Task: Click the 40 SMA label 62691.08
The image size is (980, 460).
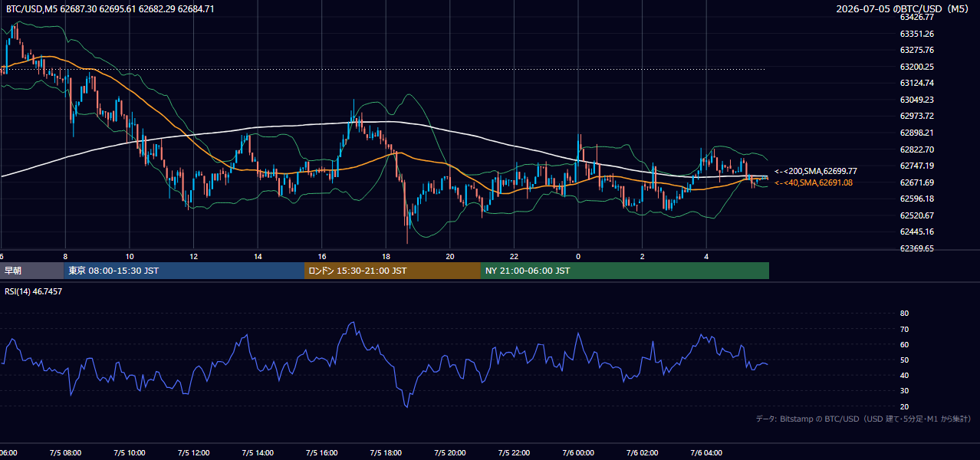Action: pos(813,182)
